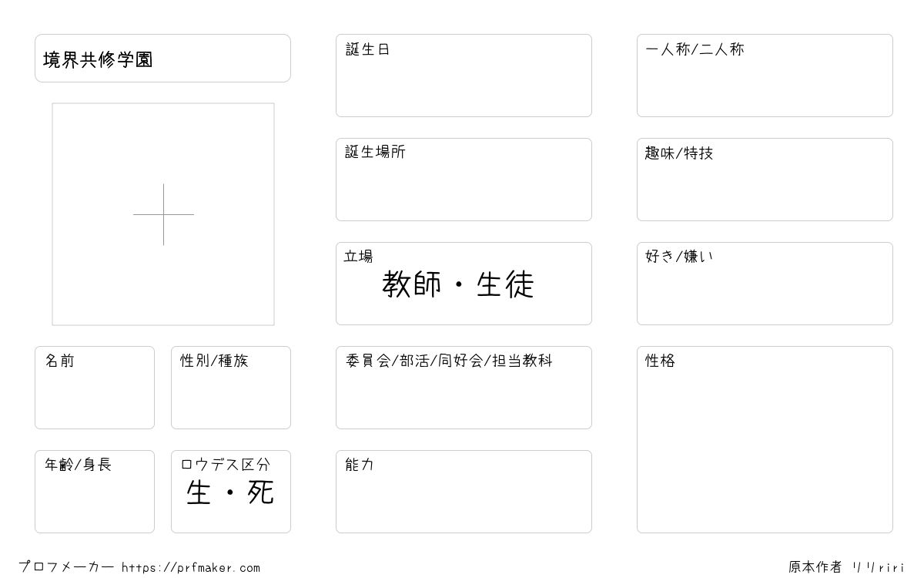This screenshot has width=924, height=578.
Task: Click the 境界共修学園 title field
Action: pyautogui.click(x=162, y=59)
